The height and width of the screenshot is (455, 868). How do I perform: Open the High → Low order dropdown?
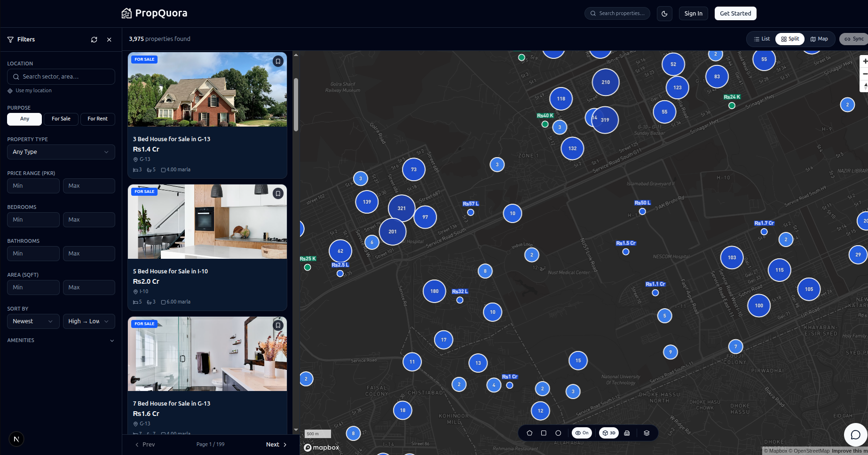tap(89, 321)
